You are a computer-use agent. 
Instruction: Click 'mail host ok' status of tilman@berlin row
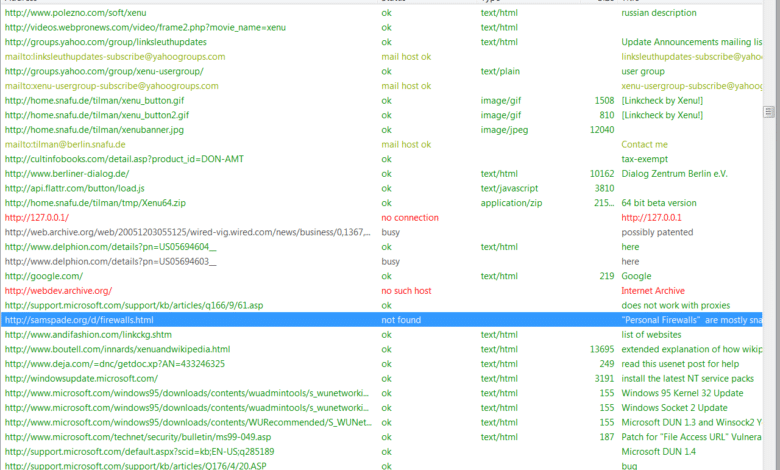point(406,145)
